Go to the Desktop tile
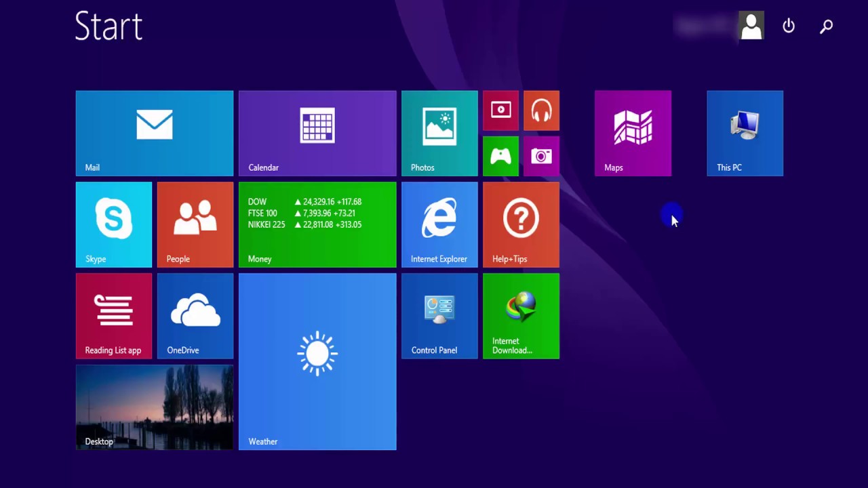 (x=155, y=407)
